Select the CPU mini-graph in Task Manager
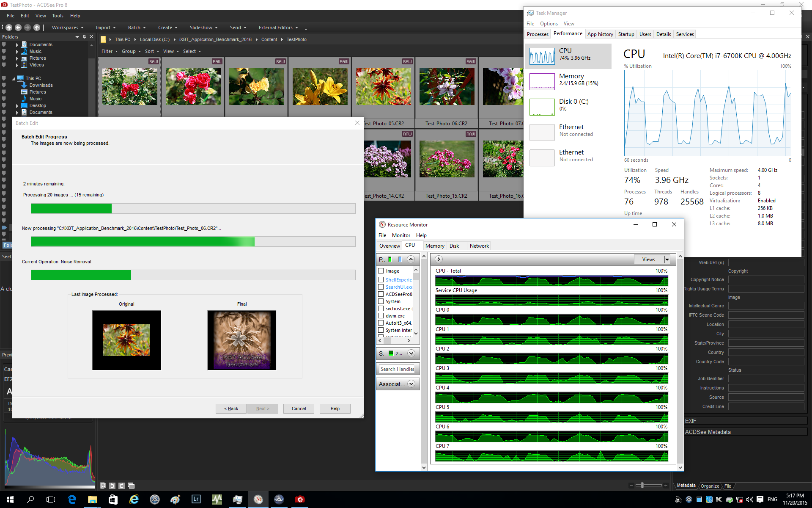The height and width of the screenshot is (508, 812). pyautogui.click(x=542, y=56)
